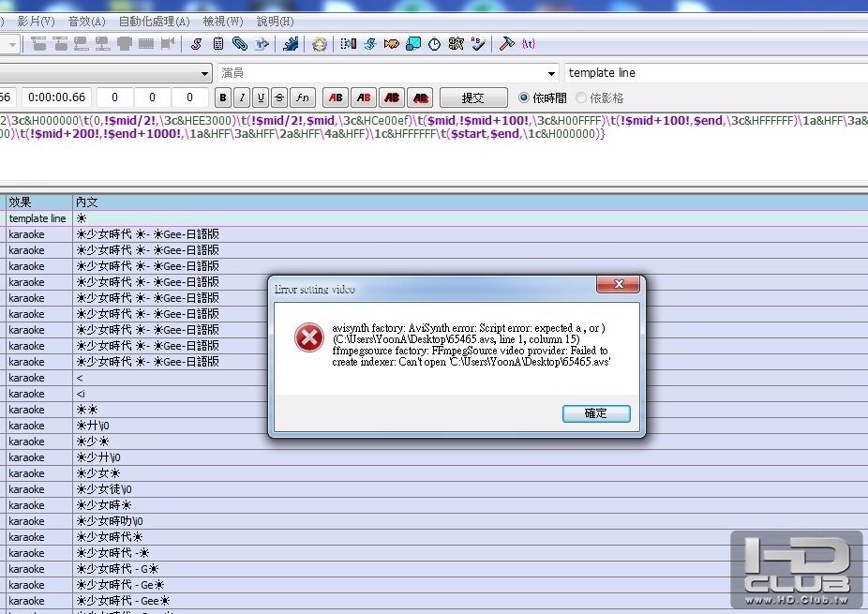Image resolution: width=868 pixels, height=614 pixels.
Task: Open the Fonts Collector icon
Action: pos(262,44)
